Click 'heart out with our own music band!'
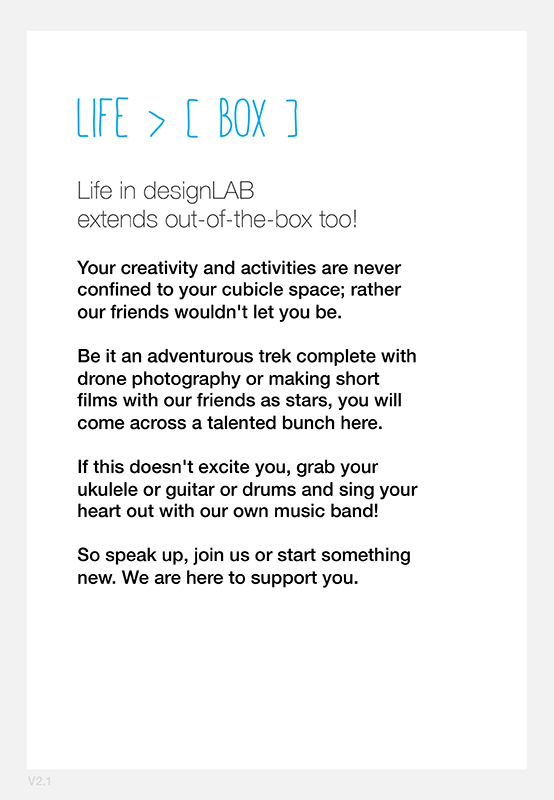554x800 pixels. (x=228, y=511)
